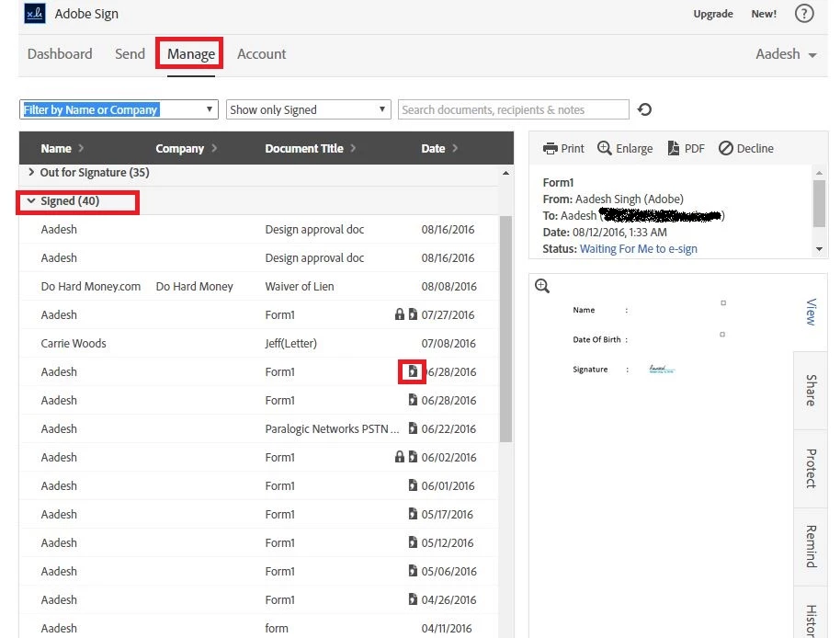Open the Share side tab
Image resolution: width=840 pixels, height=638 pixels.
[x=812, y=391]
